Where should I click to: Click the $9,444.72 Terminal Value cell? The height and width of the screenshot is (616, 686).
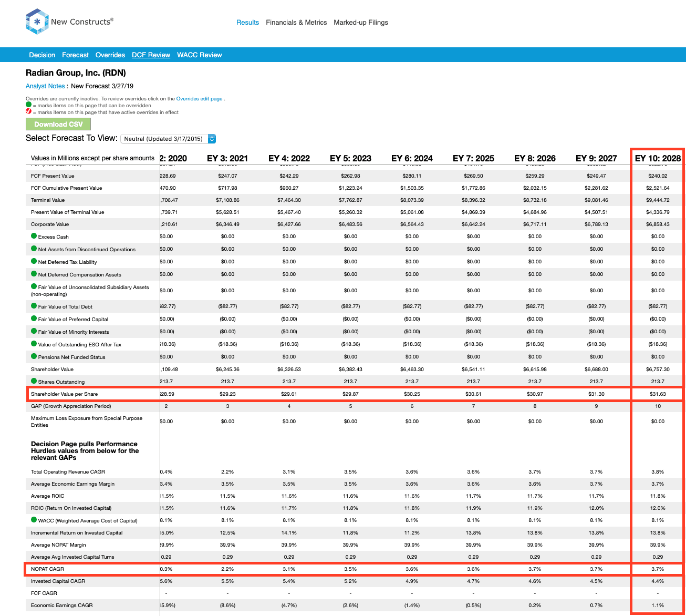(x=658, y=200)
